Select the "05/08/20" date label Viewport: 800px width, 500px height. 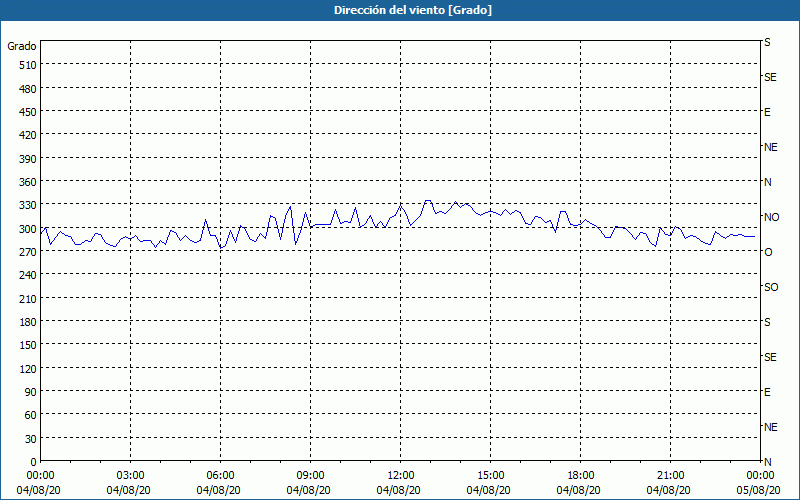coord(759,490)
